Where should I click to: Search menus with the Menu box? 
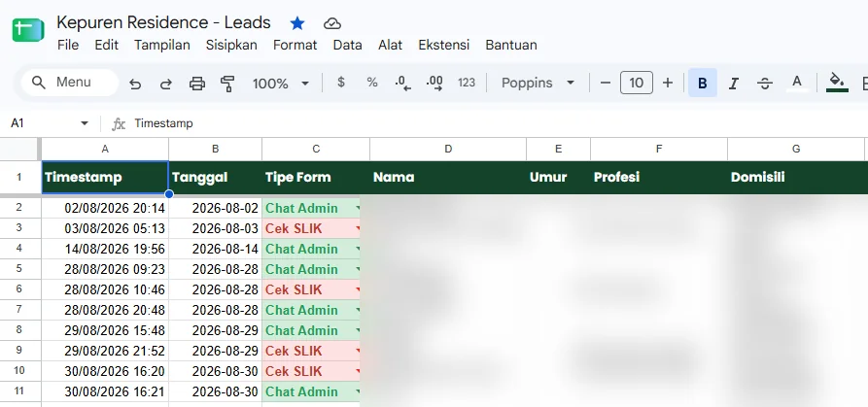point(70,83)
